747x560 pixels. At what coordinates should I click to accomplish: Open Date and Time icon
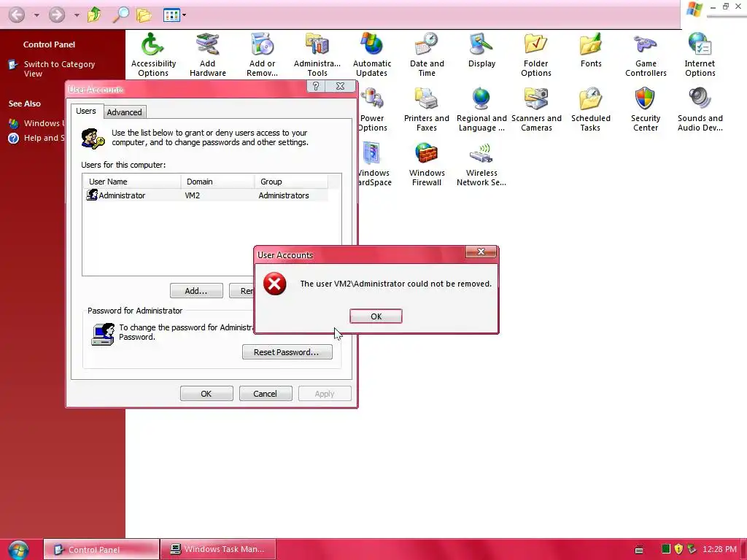[x=426, y=54]
